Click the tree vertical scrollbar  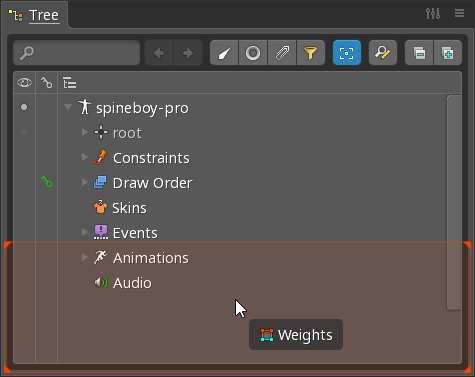coord(454,203)
